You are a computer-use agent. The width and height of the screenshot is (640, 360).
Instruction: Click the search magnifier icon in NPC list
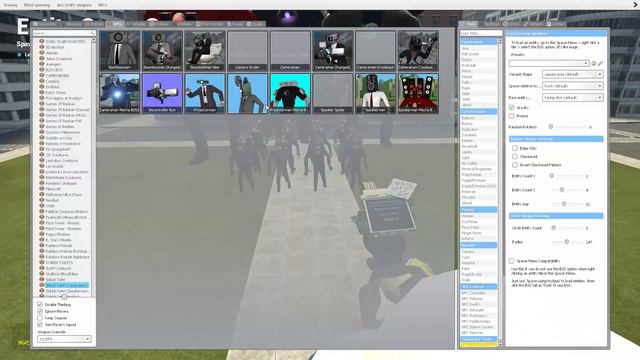click(x=92, y=33)
